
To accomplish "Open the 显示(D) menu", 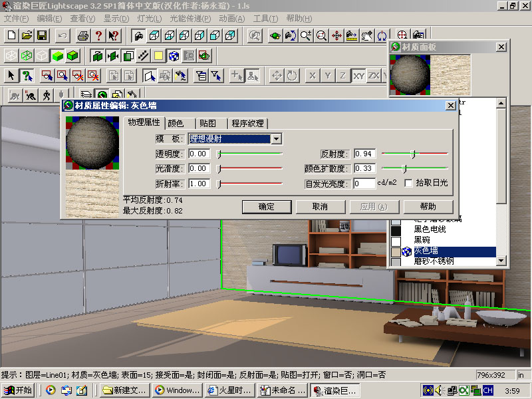I will coord(116,19).
